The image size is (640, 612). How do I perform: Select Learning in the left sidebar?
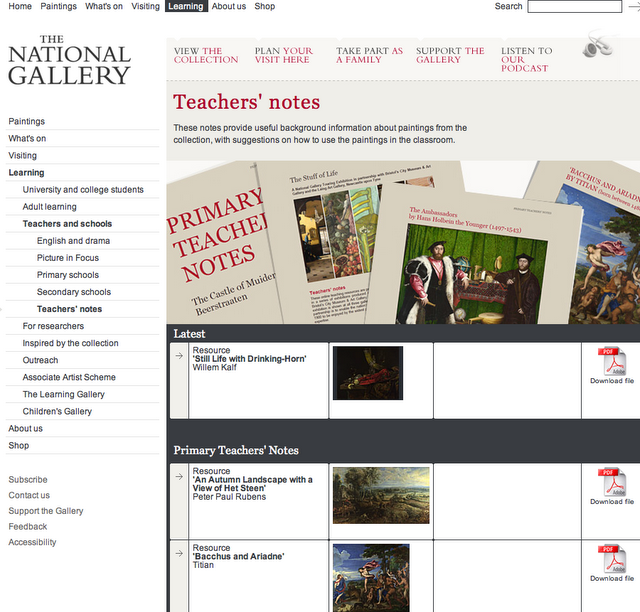pyautogui.click(x=26, y=173)
